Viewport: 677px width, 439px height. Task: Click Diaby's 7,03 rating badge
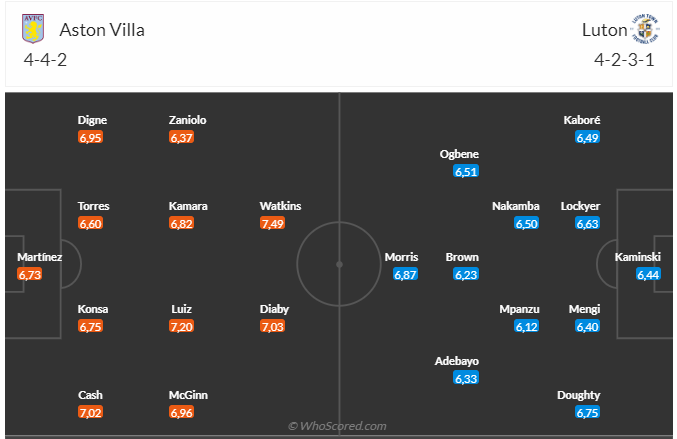tap(272, 326)
